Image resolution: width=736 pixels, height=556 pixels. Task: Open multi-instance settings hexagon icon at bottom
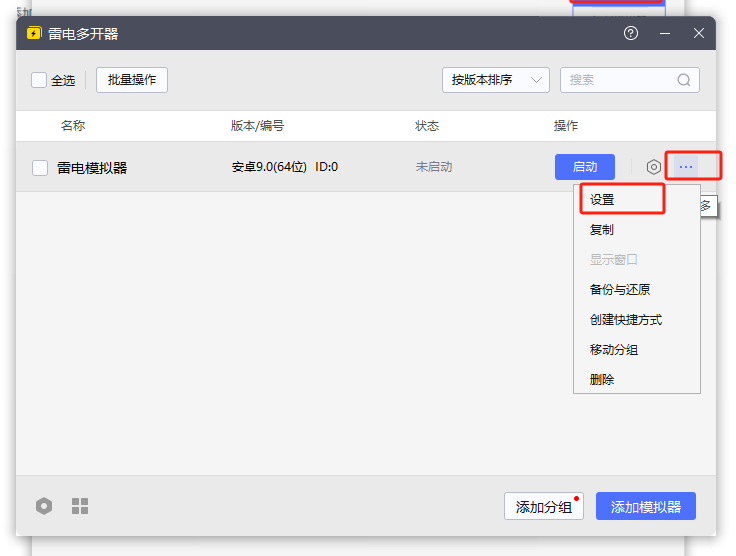[44, 506]
